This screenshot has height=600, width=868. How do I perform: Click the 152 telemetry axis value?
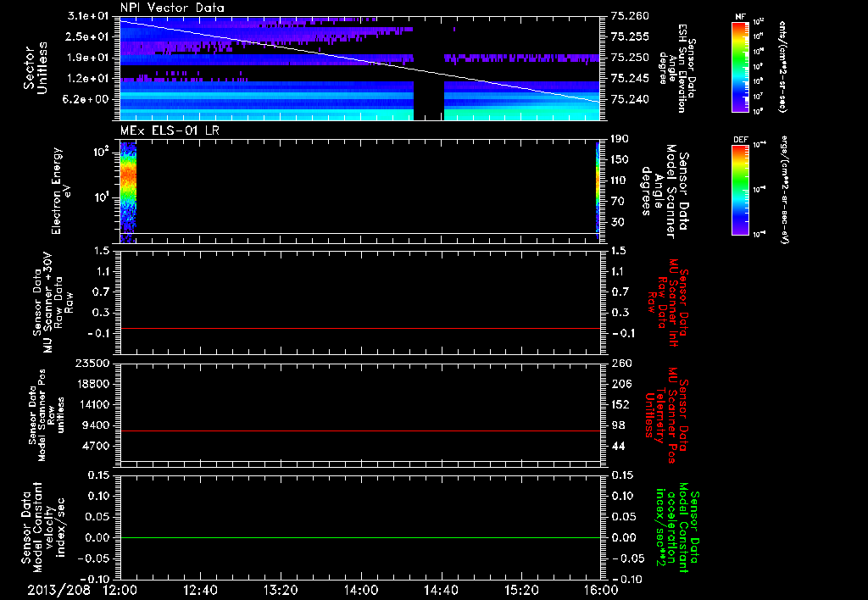tap(620, 404)
